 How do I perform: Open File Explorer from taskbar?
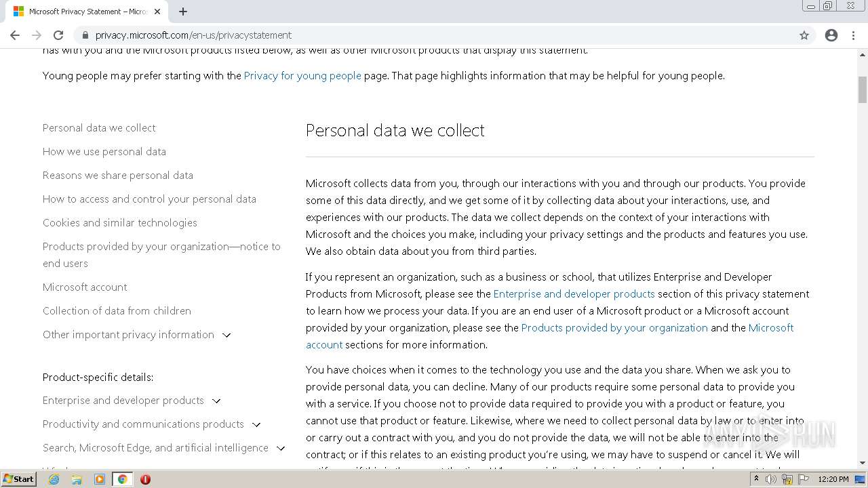pyautogui.click(x=77, y=479)
